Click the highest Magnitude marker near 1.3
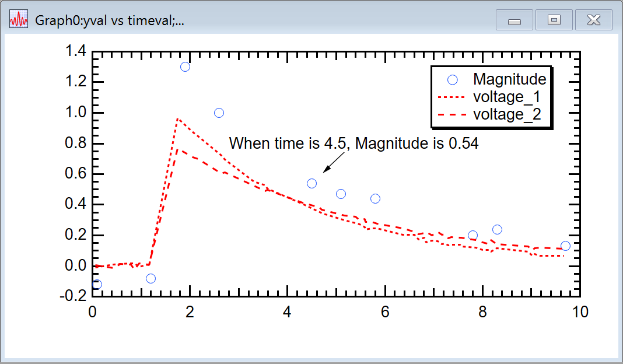623x364 pixels. 185,66
